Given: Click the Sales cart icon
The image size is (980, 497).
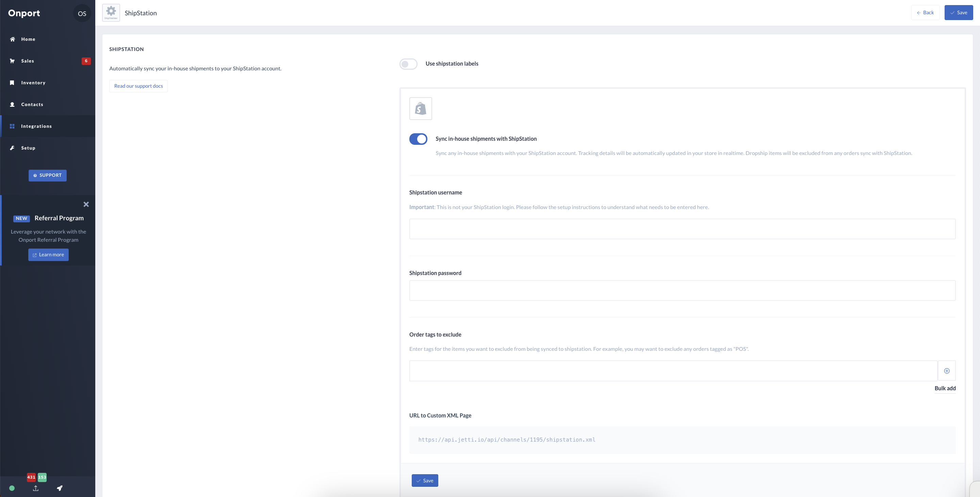Looking at the screenshot, I should (12, 61).
